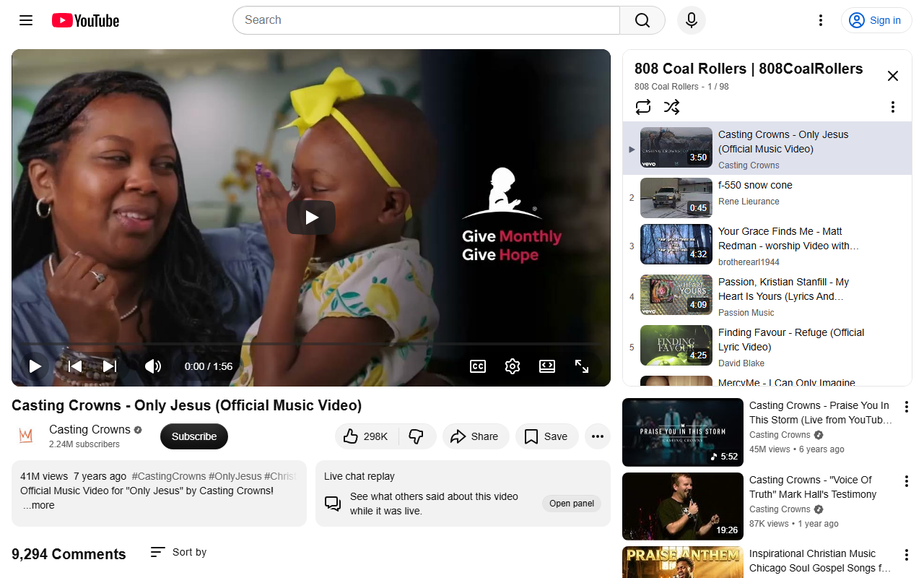The height and width of the screenshot is (578, 924).
Task: Seek on the video progress bar
Action: click(311, 344)
